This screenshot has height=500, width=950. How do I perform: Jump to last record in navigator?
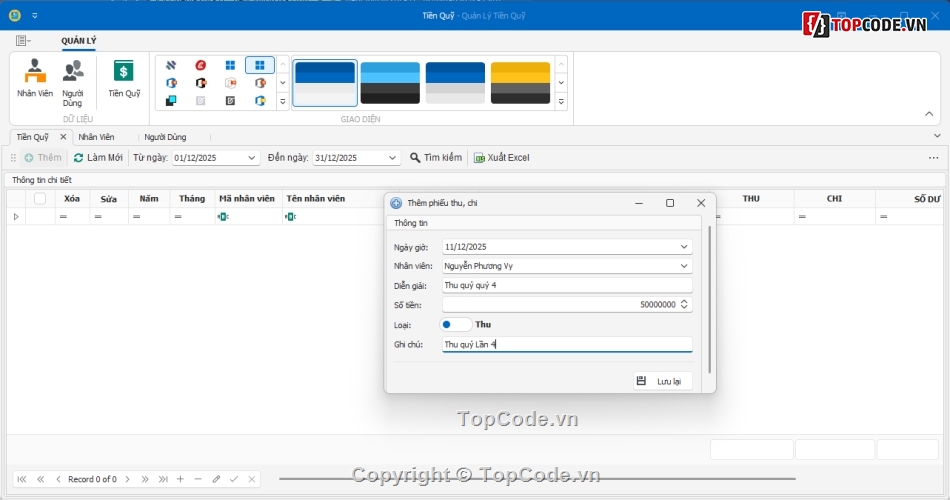point(163,479)
